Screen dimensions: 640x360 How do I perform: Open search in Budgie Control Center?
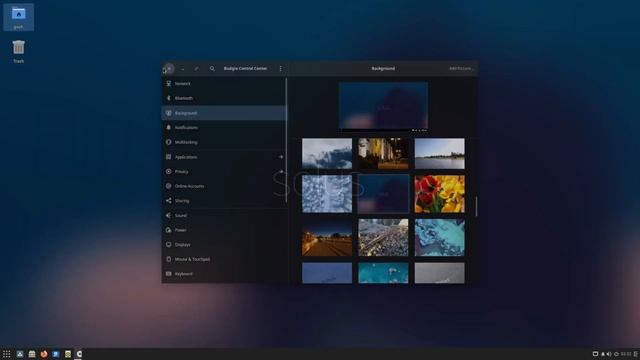212,69
